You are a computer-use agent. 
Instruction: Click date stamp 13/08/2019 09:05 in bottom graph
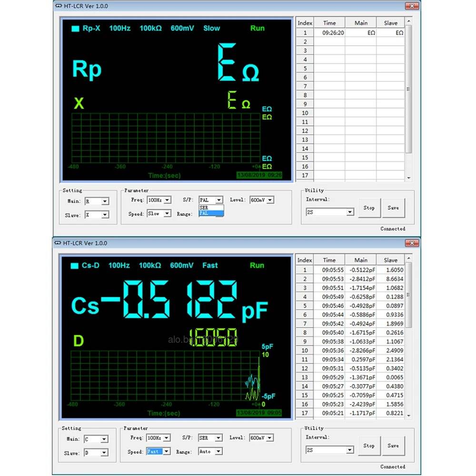[259, 413]
